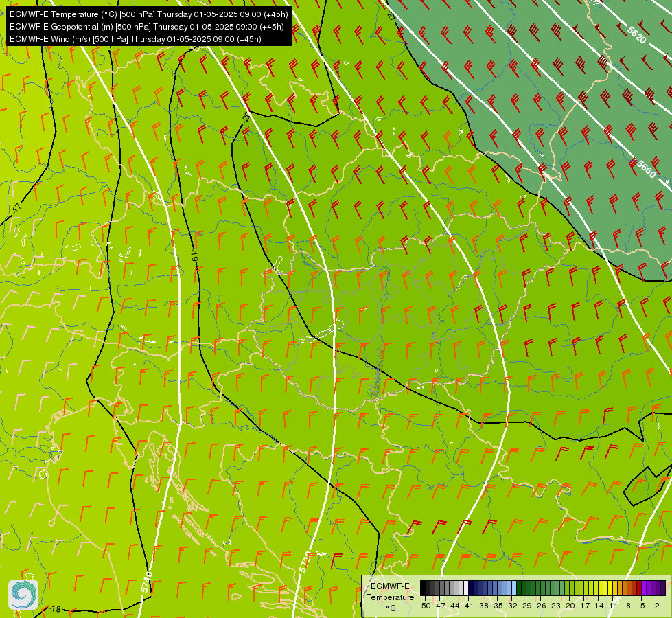This screenshot has height=618, width=672.
Task: Click the -44 legend scale value
Action: coord(454,606)
